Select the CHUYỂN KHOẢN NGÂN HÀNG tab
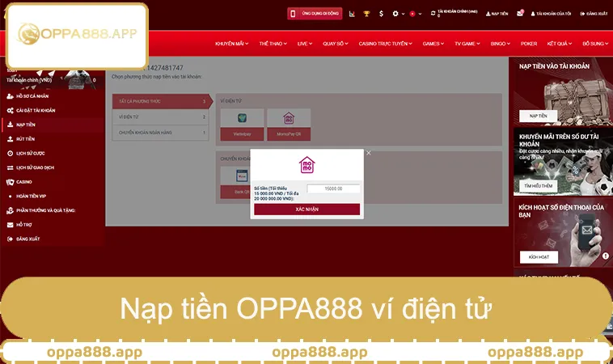The height and width of the screenshot is (364, 613). pos(161,133)
